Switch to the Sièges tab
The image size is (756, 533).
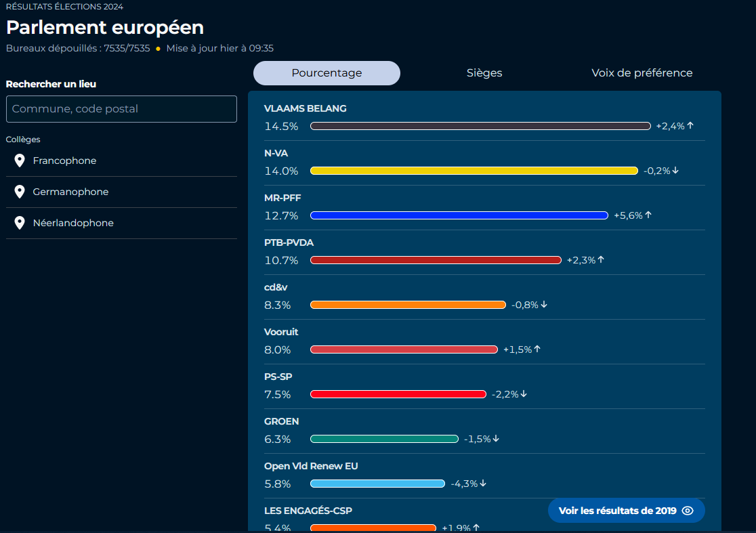click(484, 73)
